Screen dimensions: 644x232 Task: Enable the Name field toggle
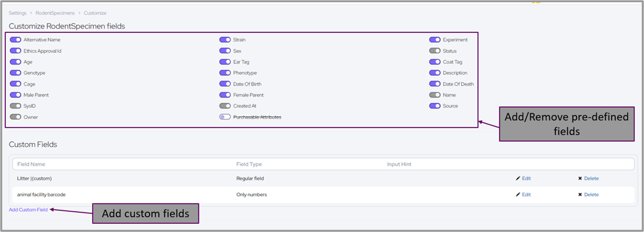(435, 95)
